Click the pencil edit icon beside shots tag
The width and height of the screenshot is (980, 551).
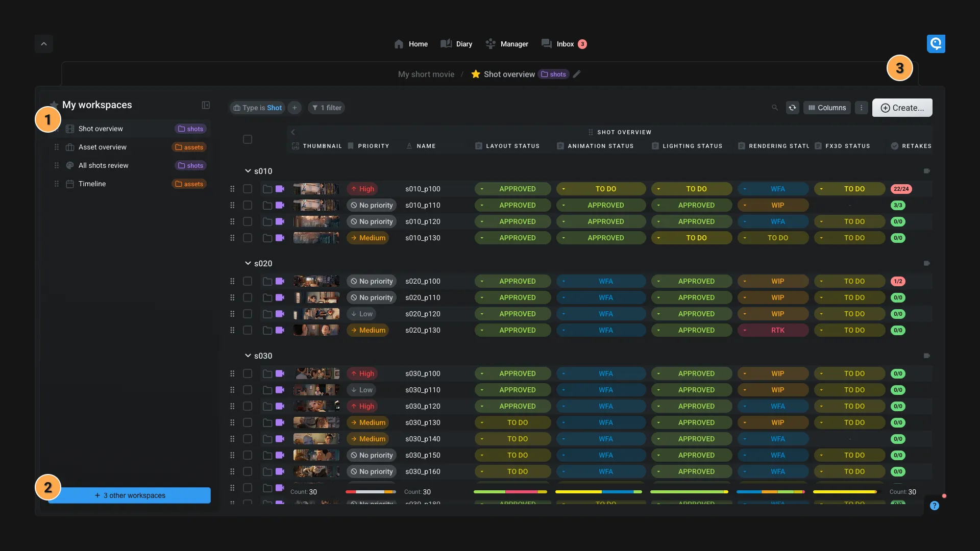(577, 74)
